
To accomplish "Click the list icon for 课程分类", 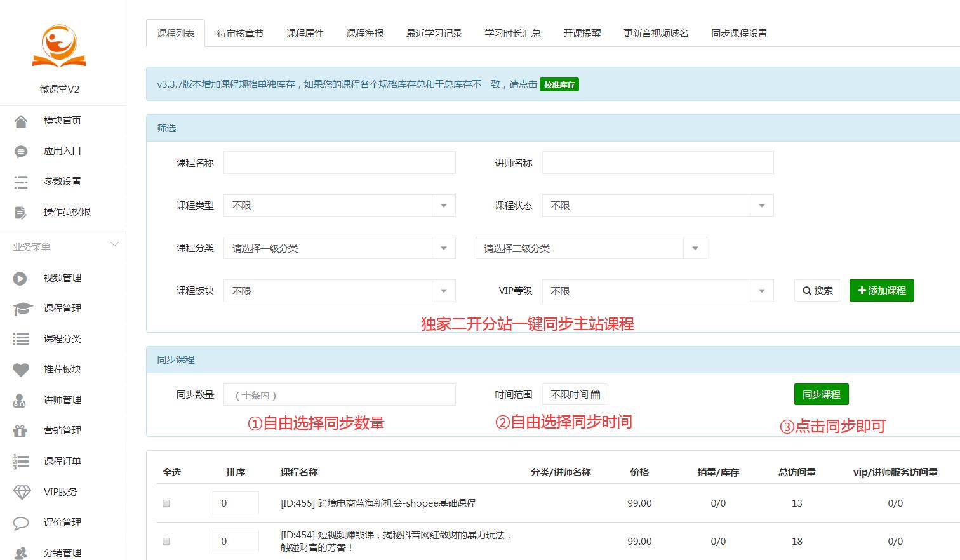I will coord(21,340).
